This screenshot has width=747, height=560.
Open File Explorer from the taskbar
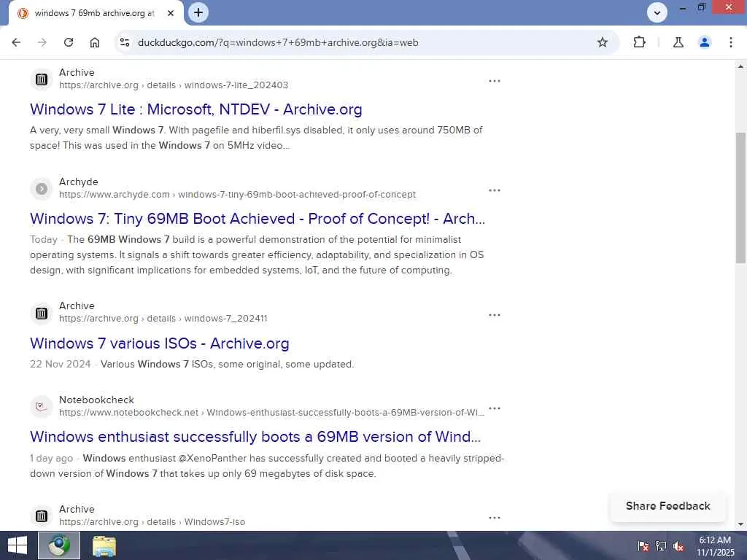[104, 545]
